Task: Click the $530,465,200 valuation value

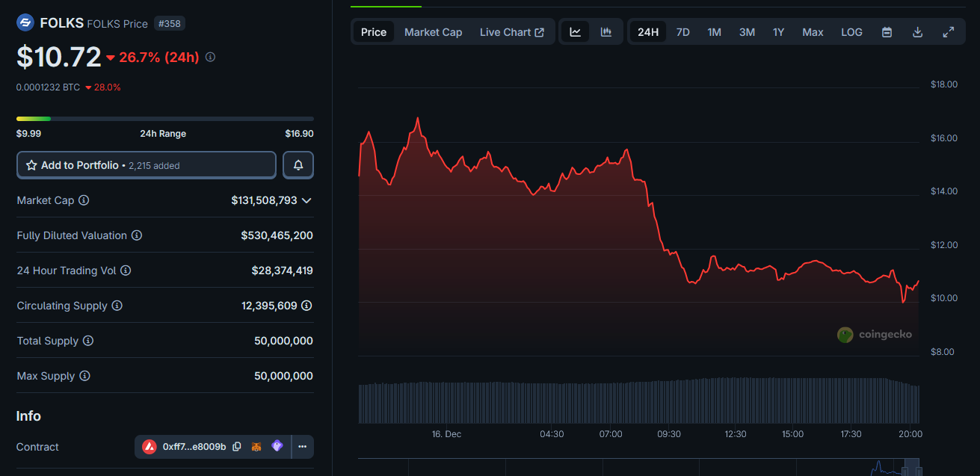Action: pyautogui.click(x=277, y=235)
